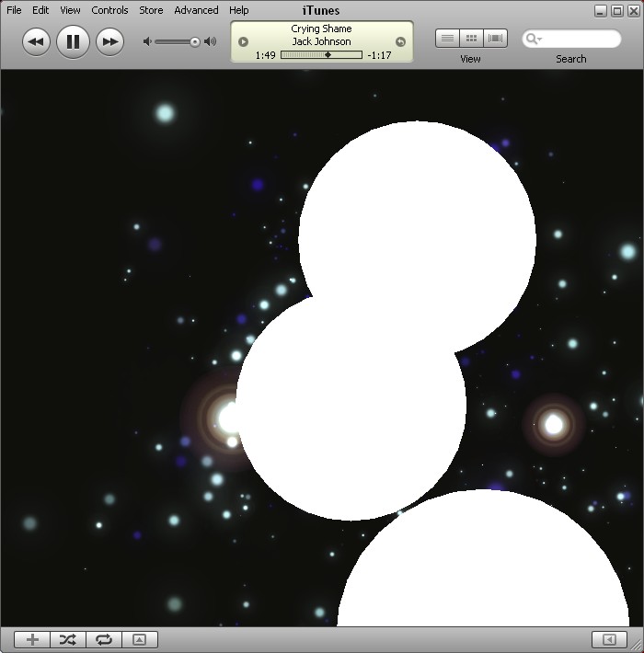The width and height of the screenshot is (644, 653).
Task: Show the iTunes sidebar with bottom-right arrow
Action: point(609,639)
